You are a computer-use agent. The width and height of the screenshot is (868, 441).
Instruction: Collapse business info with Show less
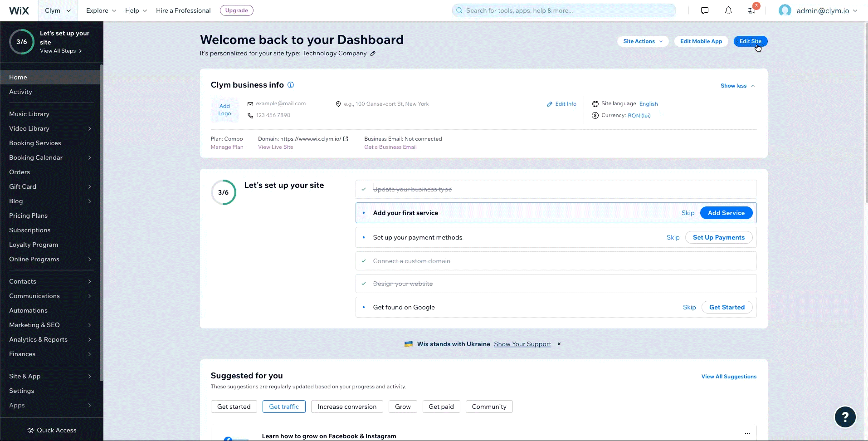point(738,86)
